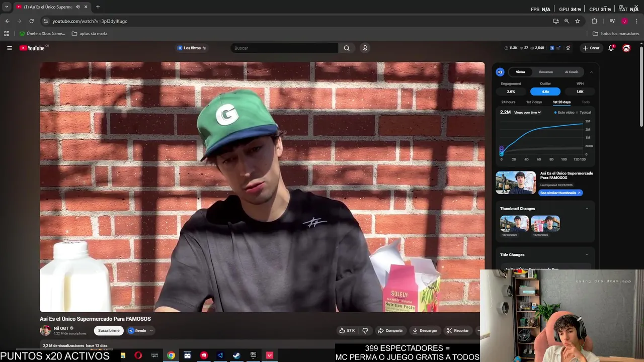Open Steam from the taskbar
Screen dimensions: 644x362
click(236, 355)
